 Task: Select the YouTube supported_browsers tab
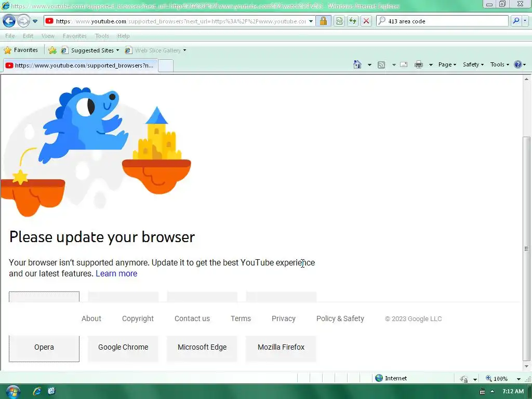click(81, 65)
